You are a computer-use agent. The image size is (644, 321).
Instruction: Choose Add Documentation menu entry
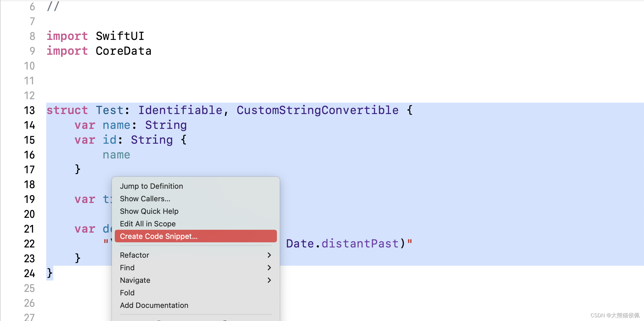pos(196,305)
